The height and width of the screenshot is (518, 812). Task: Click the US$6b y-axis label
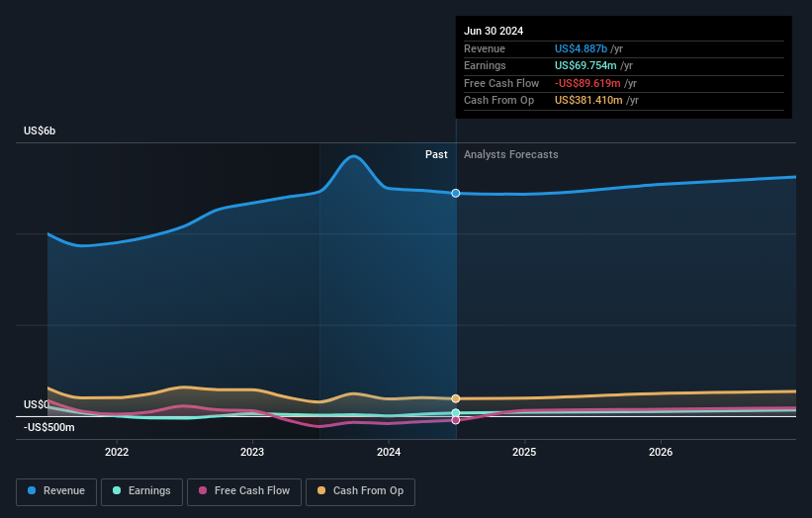(40, 130)
